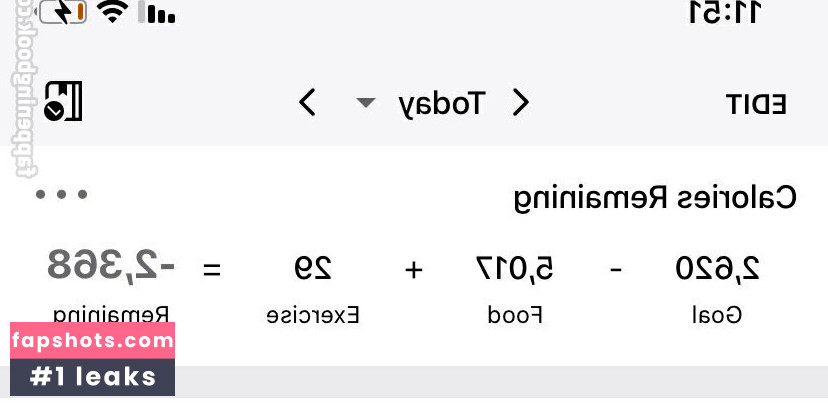Select the Goal calories value 2,620
The height and width of the screenshot is (406, 828).
716,268
